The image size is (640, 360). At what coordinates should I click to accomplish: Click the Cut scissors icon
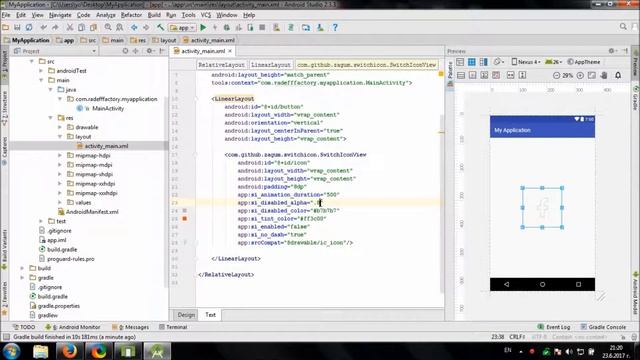(70, 28)
